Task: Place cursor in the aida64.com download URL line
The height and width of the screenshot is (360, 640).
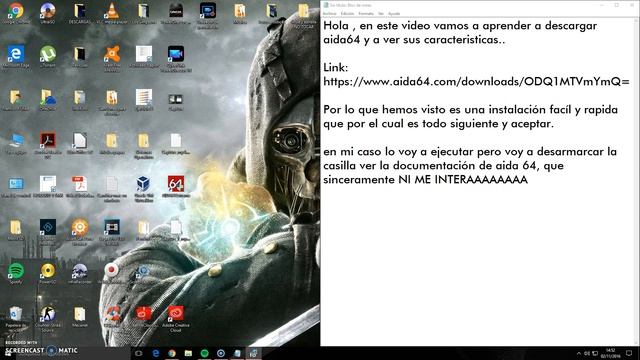Action: tap(476, 82)
